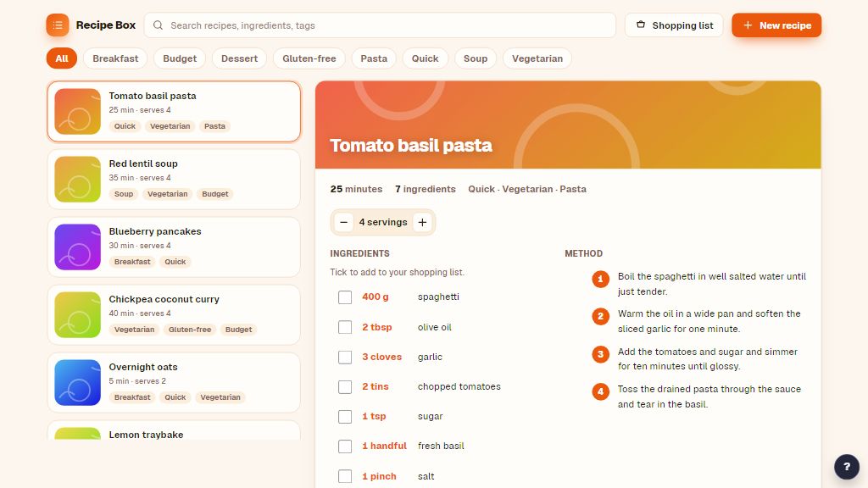Filter recipes by Quick
Viewport: 868px width, 488px height.
click(425, 58)
